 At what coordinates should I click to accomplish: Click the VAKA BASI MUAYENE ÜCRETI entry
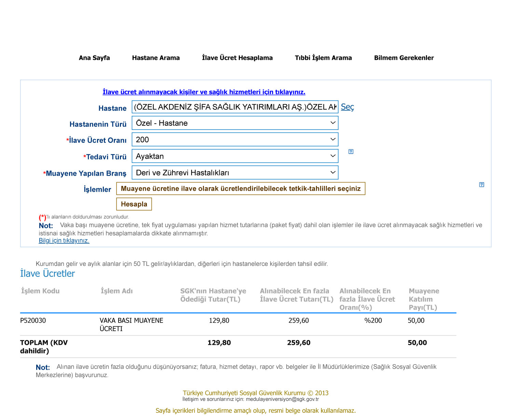pos(131,324)
